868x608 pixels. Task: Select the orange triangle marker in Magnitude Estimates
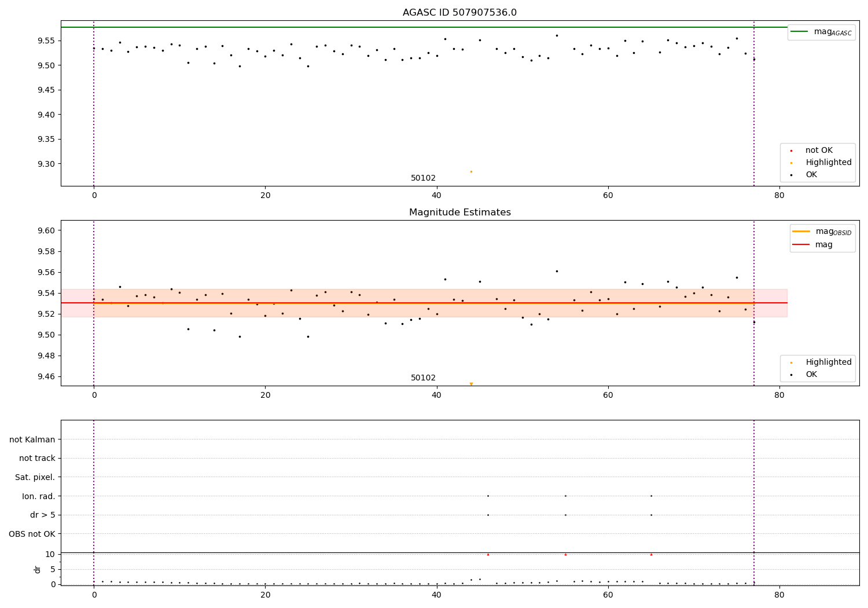pyautogui.click(x=471, y=384)
